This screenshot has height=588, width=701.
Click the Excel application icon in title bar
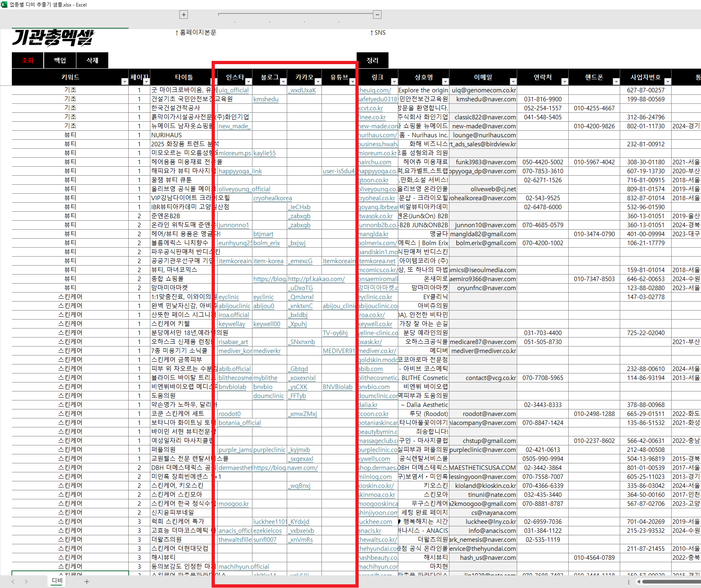click(x=4, y=4)
